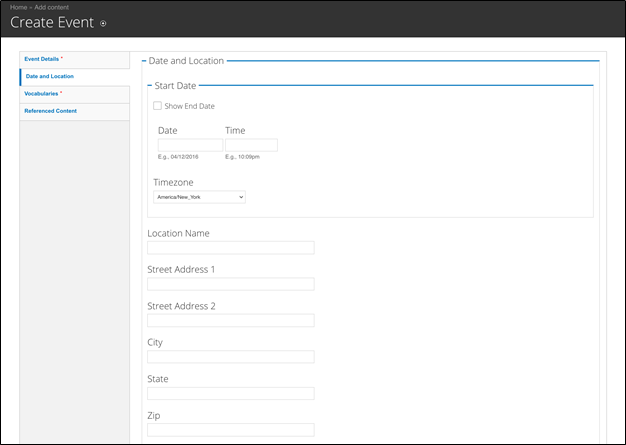The width and height of the screenshot is (626, 445).
Task: Collapse the Start Date section
Action: pos(177,86)
